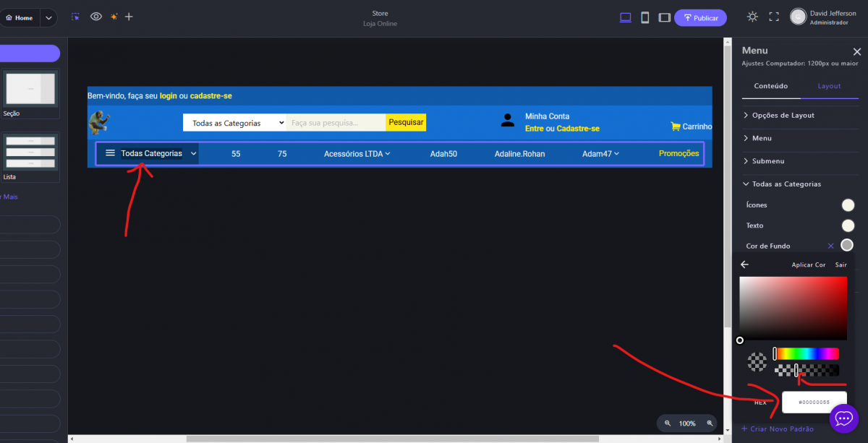Switch to the Conteúdo tab
Viewport: 868px width, 443px height.
[771, 86]
